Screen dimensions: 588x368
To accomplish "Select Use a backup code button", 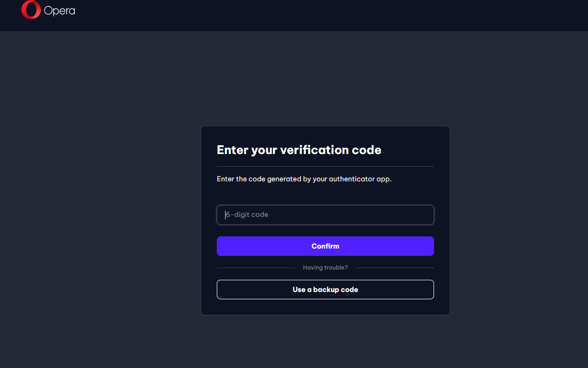I will (325, 290).
